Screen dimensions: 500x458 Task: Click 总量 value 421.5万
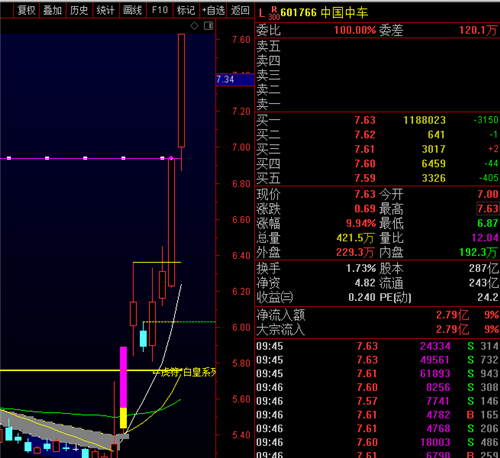[355, 238]
